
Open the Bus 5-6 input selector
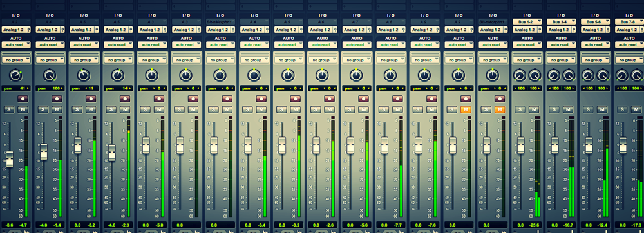click(595, 22)
